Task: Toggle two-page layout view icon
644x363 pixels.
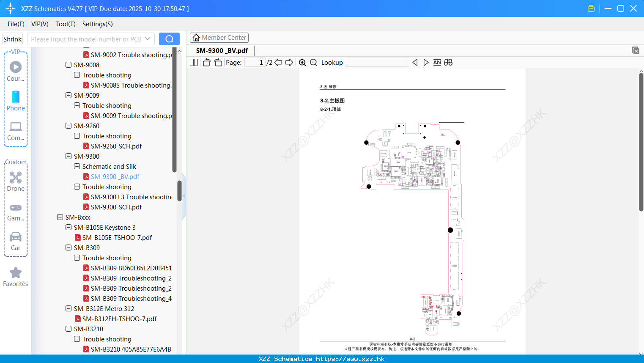Action: [x=194, y=62]
